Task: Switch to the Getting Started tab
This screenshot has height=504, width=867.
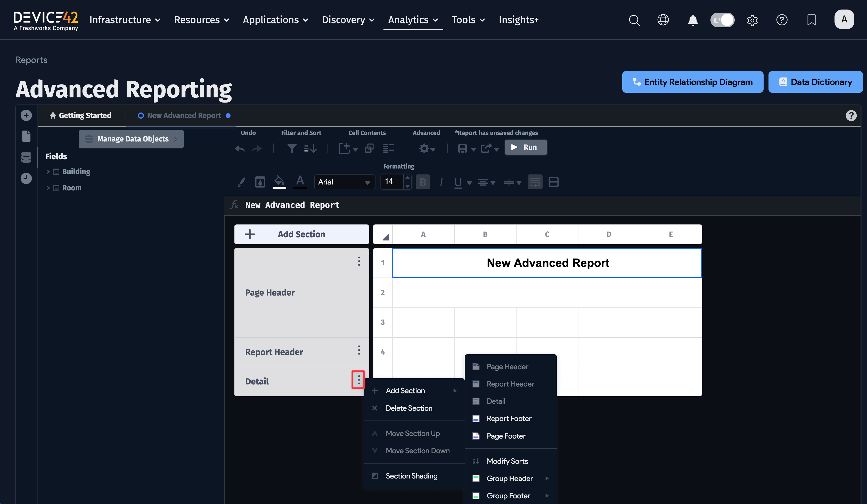Action: [x=80, y=115]
